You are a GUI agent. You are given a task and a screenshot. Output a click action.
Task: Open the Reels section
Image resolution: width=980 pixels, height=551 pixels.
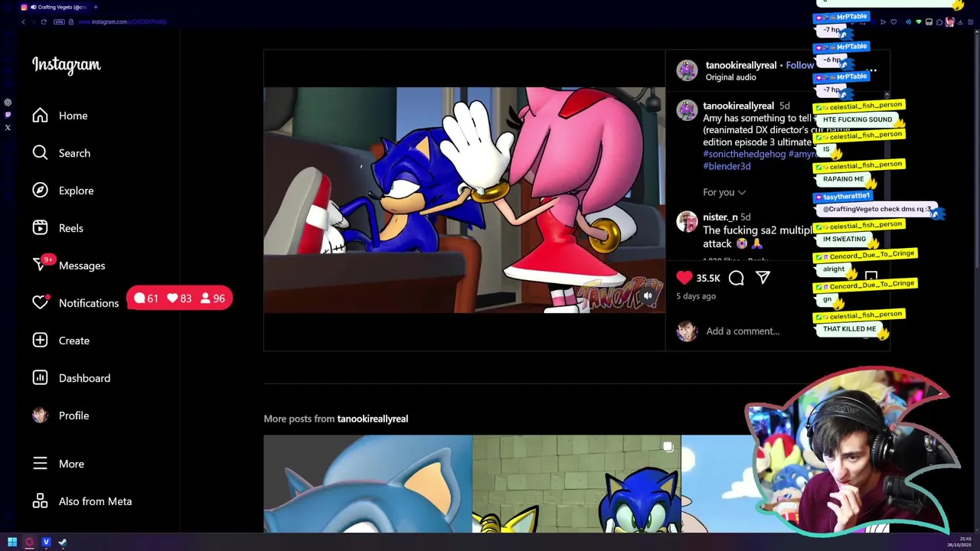57,228
